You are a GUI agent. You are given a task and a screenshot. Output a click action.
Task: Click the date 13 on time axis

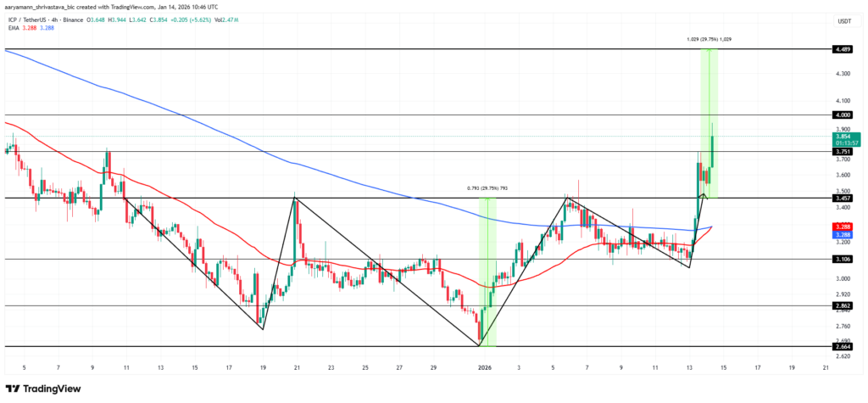click(x=689, y=367)
